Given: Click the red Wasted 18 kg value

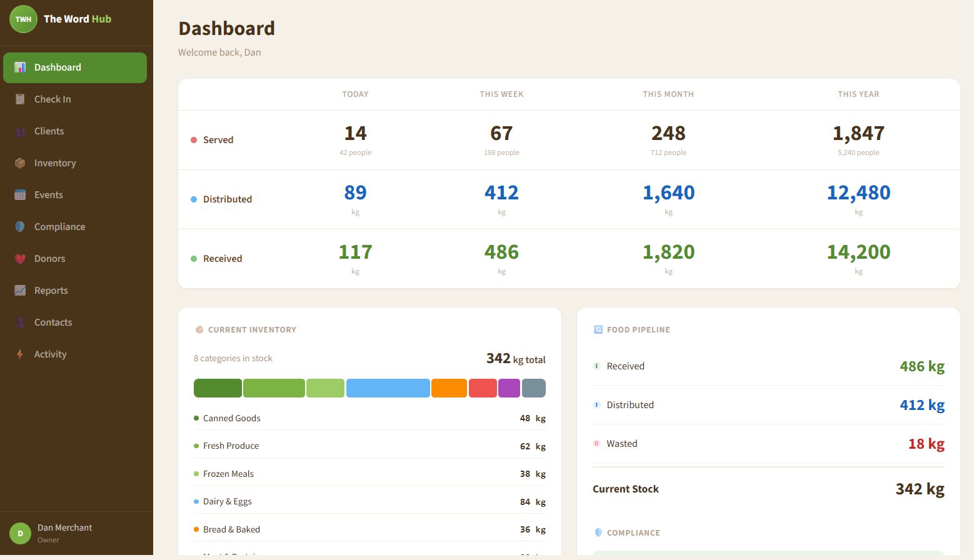Looking at the screenshot, I should [x=927, y=444].
